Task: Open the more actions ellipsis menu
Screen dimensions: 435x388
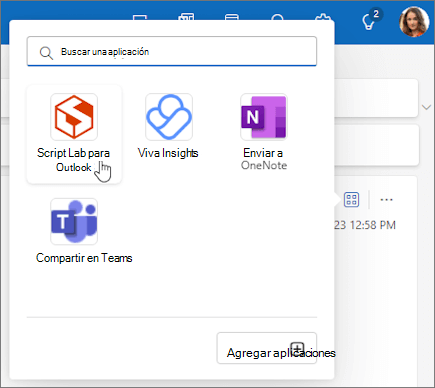Action: [x=386, y=200]
